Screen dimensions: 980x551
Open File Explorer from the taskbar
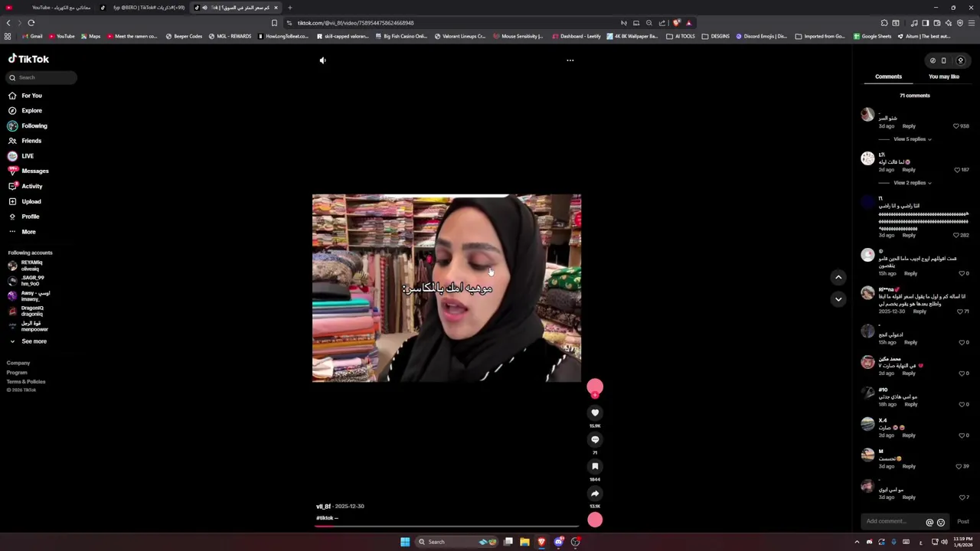524,542
